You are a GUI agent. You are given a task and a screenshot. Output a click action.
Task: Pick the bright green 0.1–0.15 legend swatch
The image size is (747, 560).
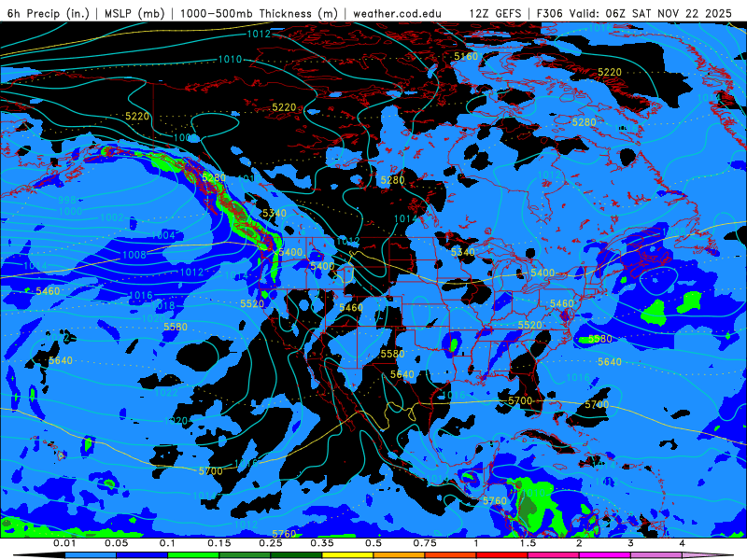point(193,555)
